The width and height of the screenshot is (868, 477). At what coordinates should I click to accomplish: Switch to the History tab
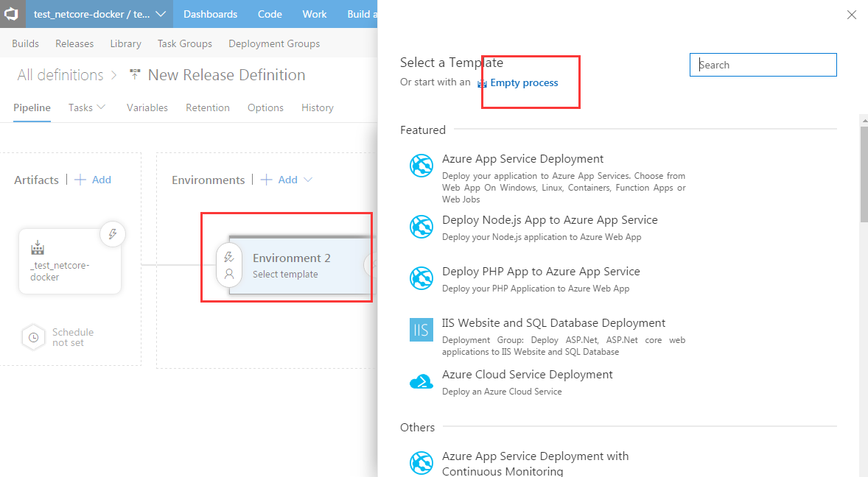317,107
